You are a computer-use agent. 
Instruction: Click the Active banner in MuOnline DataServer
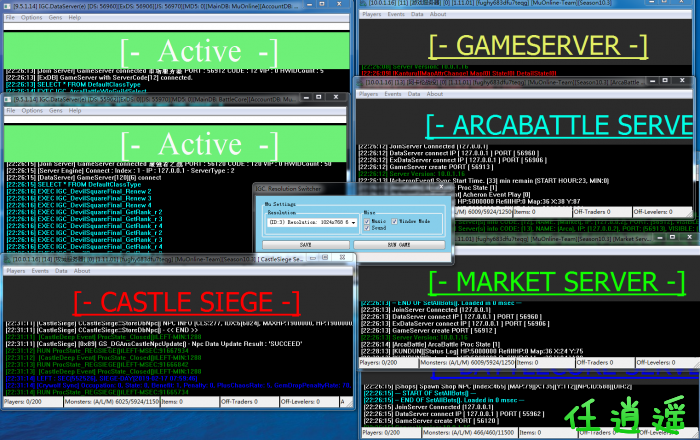pos(176,50)
